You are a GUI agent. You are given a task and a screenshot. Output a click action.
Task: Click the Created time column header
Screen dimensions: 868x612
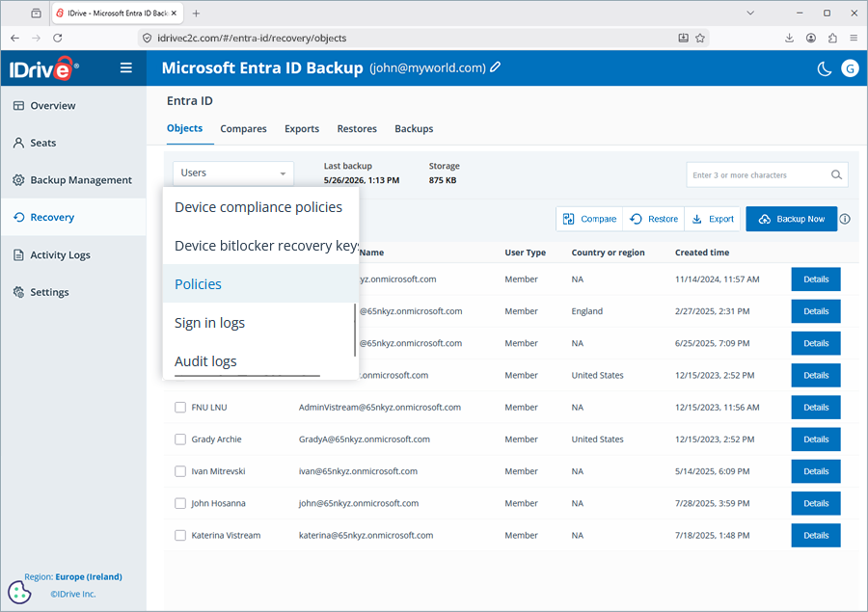702,253
